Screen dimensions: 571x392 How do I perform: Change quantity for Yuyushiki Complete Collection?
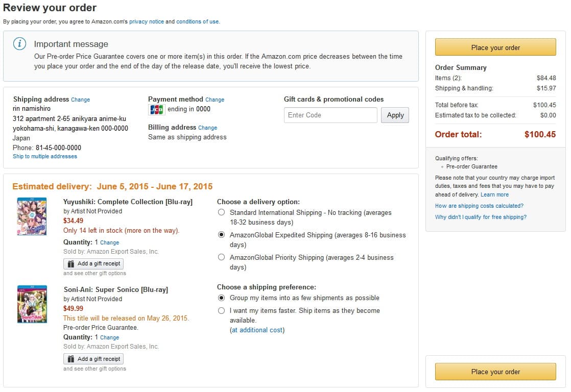coord(110,243)
